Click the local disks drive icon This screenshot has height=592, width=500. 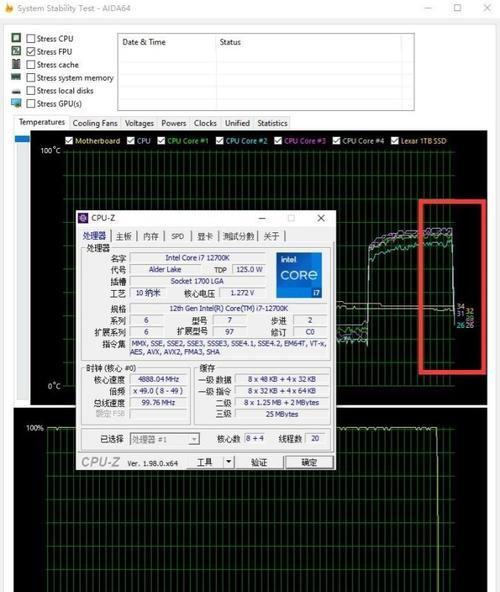(x=16, y=91)
